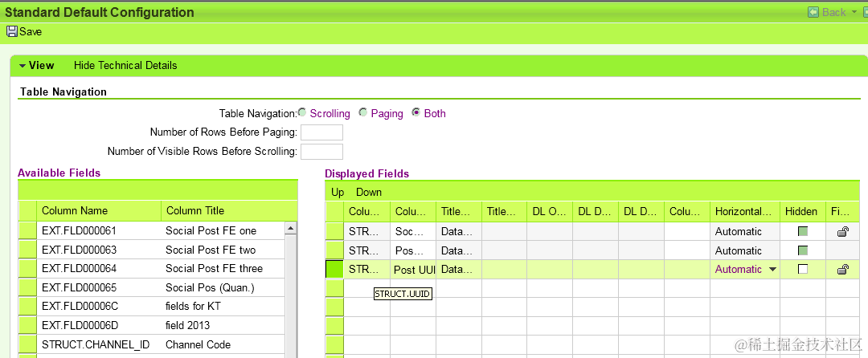Select row marker for EXT.FLD000065
The height and width of the screenshot is (358, 868).
(x=27, y=288)
